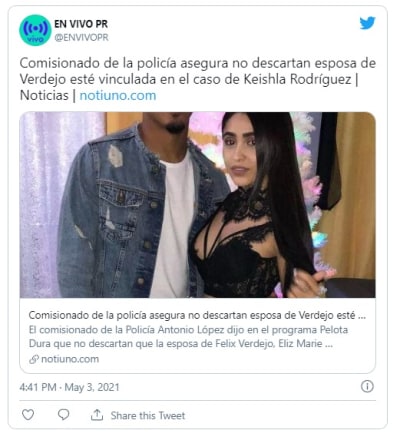
Task: Open the @ENVIVOPR handle
Action: (81, 37)
